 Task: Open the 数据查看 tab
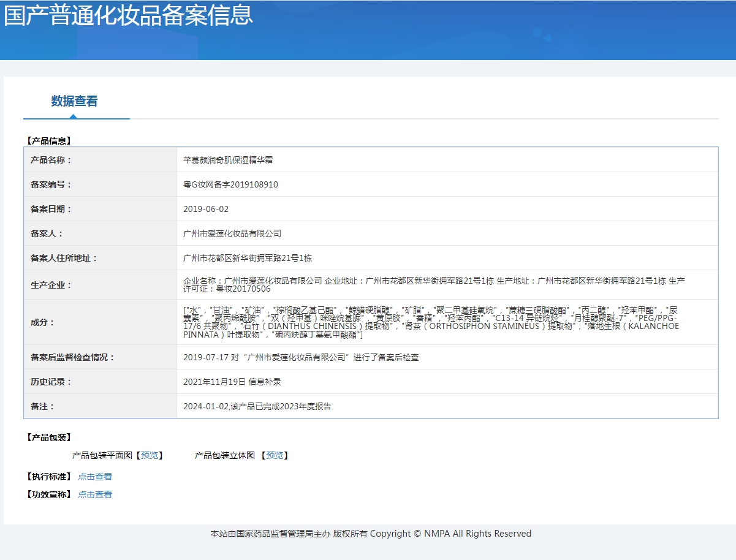point(74,101)
